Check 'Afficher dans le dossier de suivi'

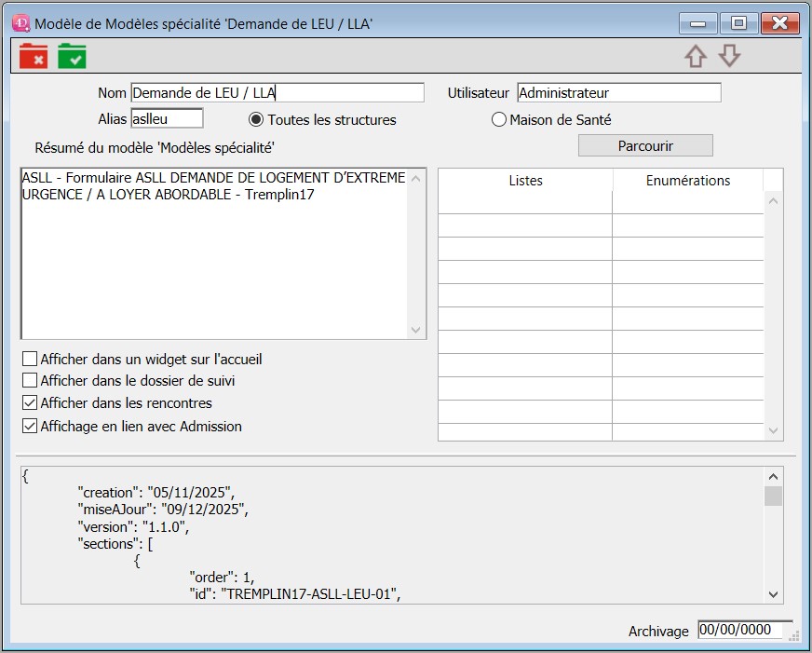point(30,380)
